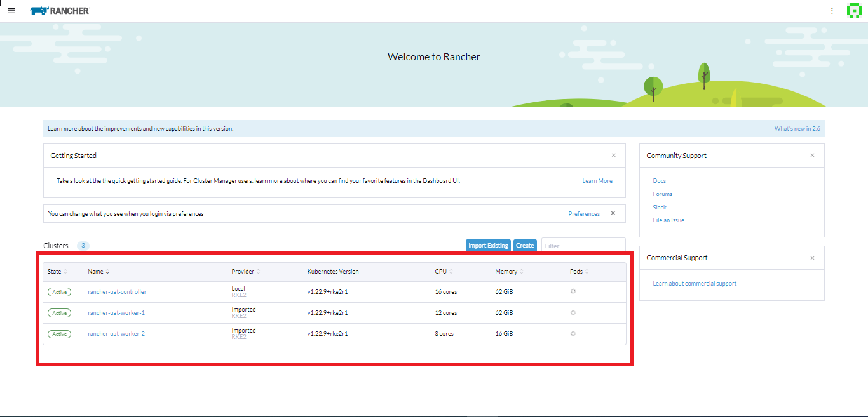
Task: Click Local RKE2 provider cell
Action: coord(239,292)
